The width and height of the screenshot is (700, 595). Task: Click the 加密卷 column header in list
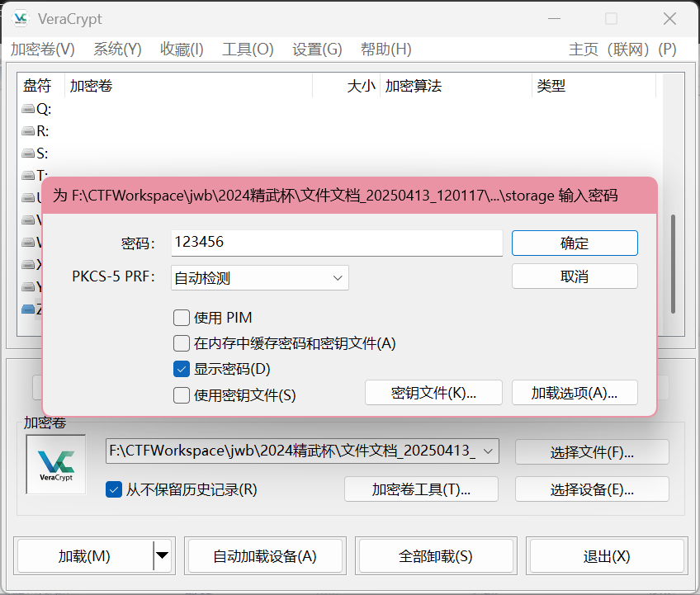pos(188,85)
